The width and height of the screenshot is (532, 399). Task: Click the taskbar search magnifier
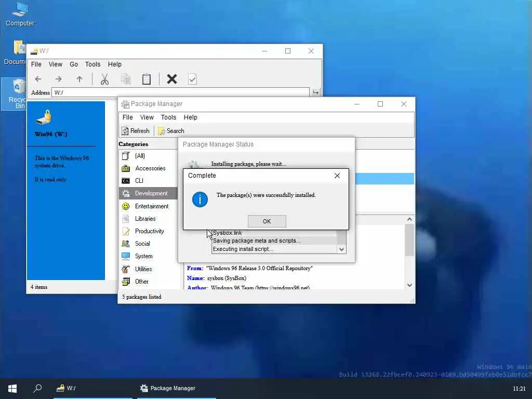click(37, 389)
